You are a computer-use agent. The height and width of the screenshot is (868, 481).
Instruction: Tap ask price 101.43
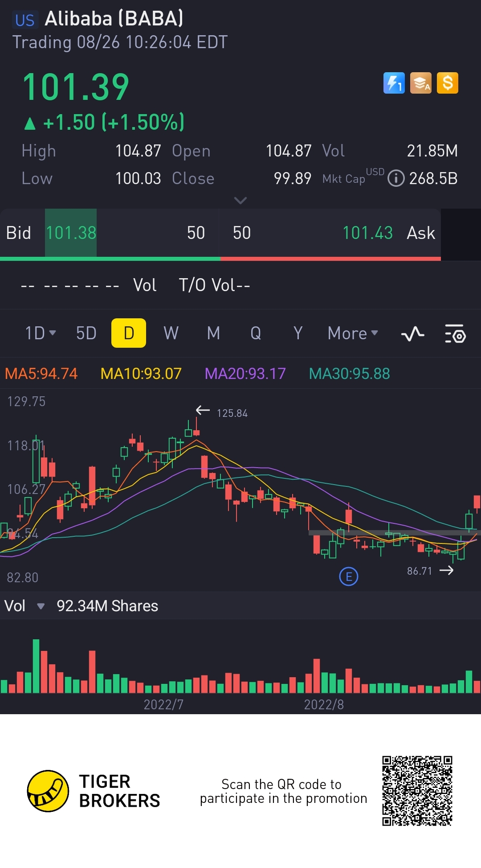[x=367, y=233]
